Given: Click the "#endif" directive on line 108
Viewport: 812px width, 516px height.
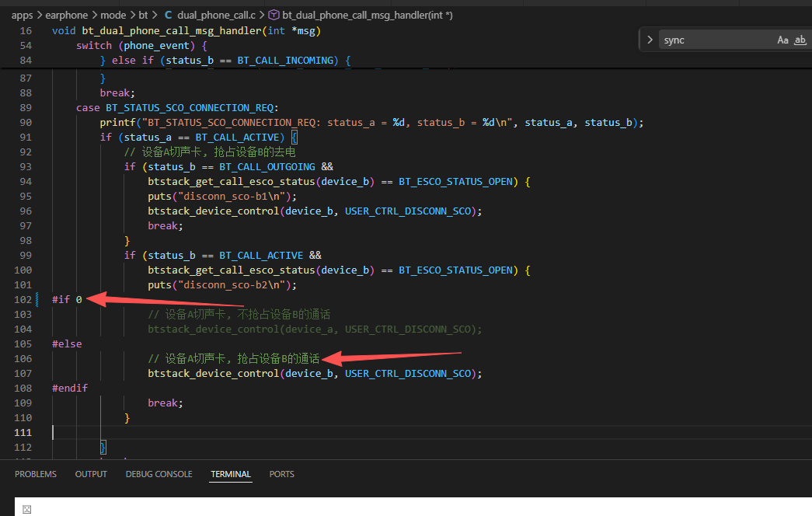Looking at the screenshot, I should pyautogui.click(x=70, y=388).
